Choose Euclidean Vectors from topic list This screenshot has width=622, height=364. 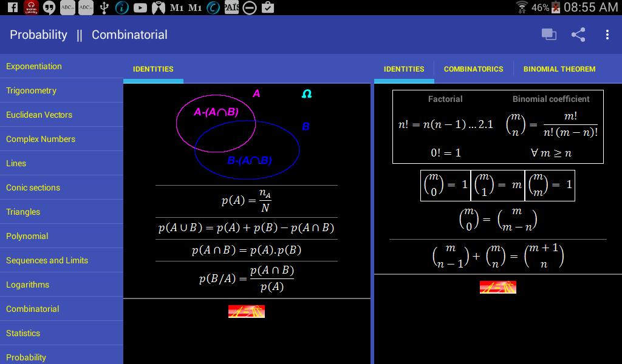pos(39,115)
